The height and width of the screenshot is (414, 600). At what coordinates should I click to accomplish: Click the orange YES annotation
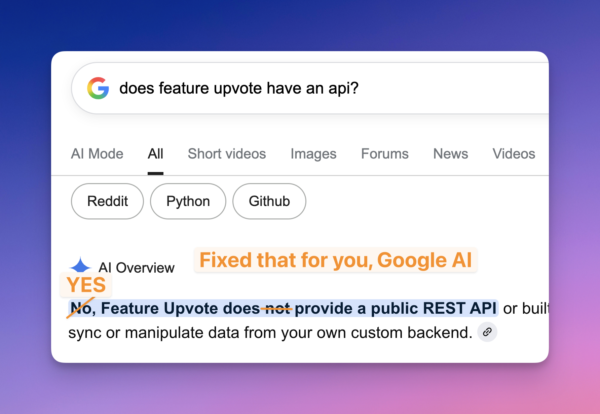pos(86,285)
